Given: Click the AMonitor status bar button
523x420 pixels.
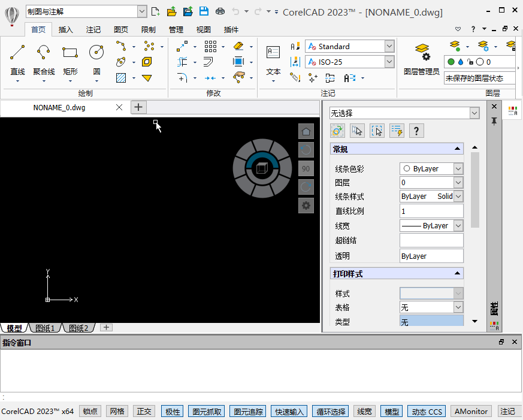Looking at the screenshot, I should point(471,412).
